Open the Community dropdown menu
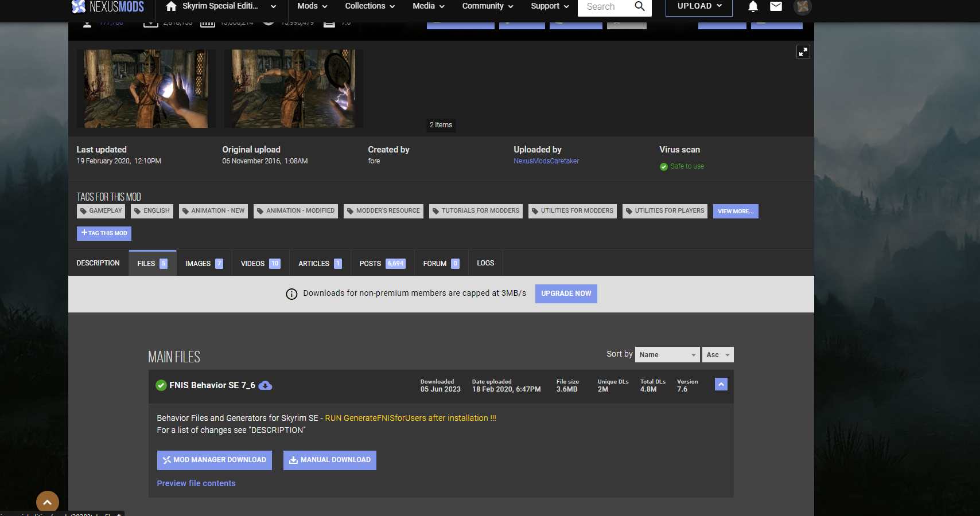Viewport: 980px width, 516px height. [488, 6]
